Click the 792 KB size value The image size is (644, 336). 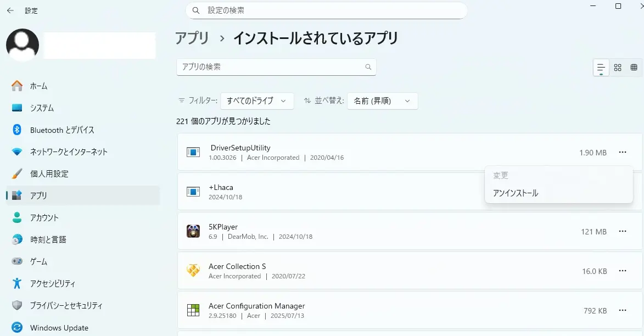pos(595,311)
